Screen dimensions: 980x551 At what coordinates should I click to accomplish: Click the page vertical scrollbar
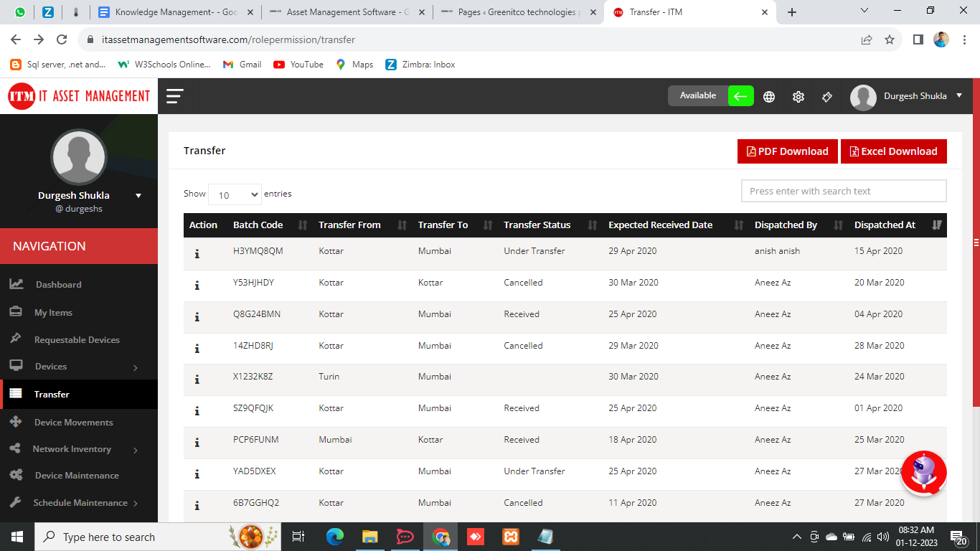pos(976,244)
